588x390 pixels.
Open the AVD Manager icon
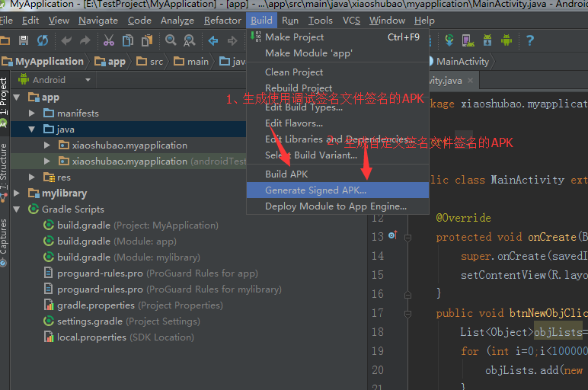[468, 40]
